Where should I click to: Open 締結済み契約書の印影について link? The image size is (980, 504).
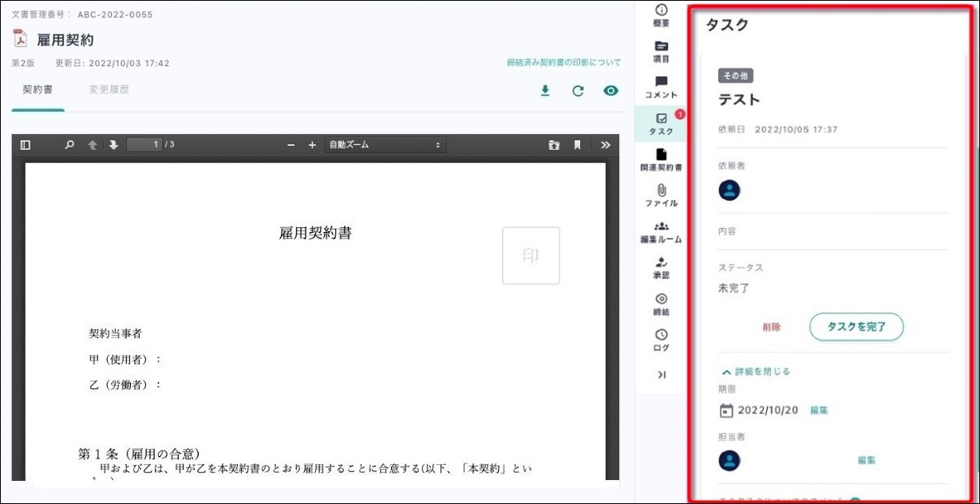coord(563,62)
